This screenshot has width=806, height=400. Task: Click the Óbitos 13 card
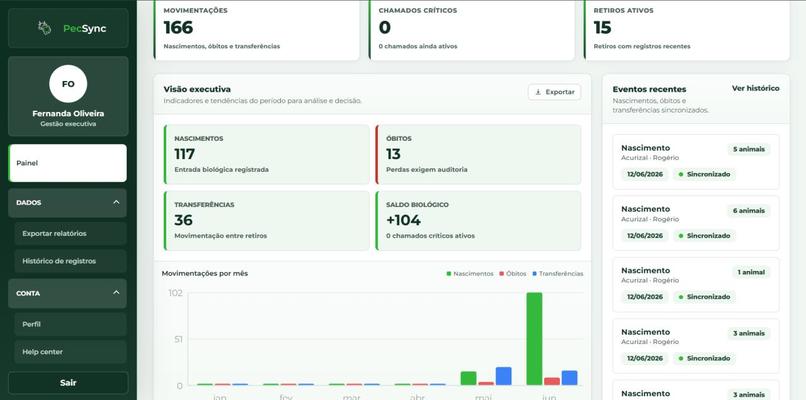point(478,154)
